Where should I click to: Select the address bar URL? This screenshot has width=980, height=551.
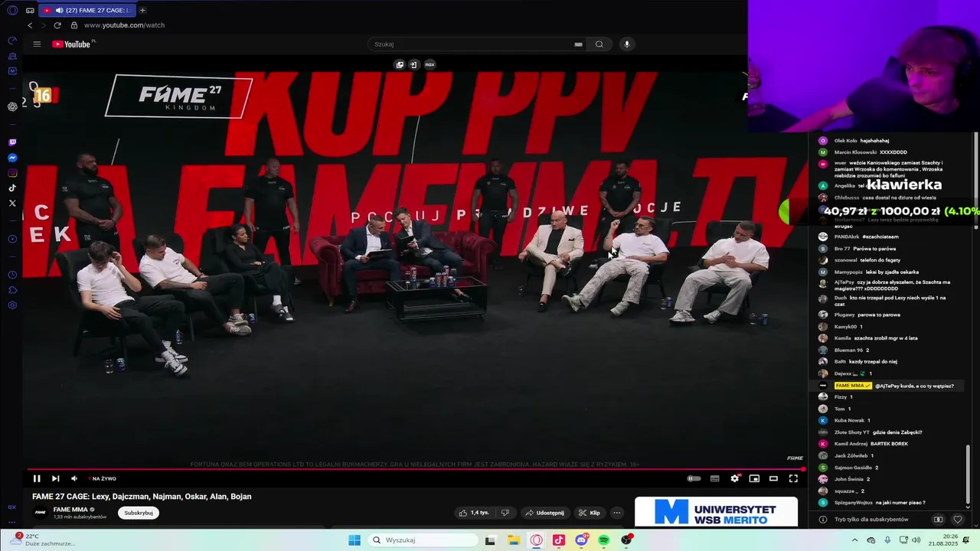pyautogui.click(x=124, y=25)
